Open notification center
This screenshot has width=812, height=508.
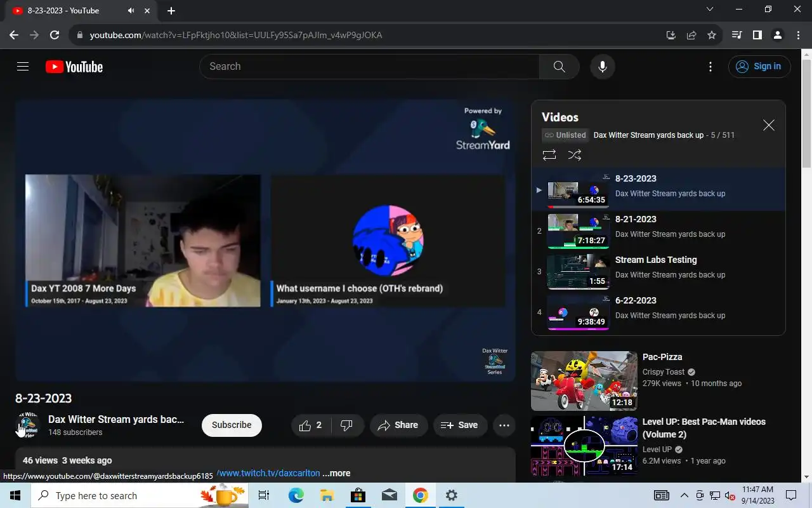click(791, 495)
